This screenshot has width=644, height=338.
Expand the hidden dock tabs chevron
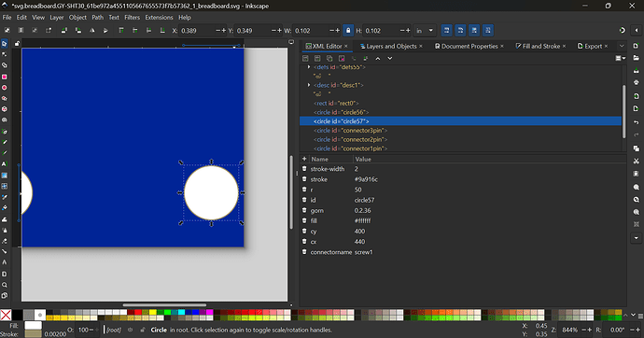(622, 46)
